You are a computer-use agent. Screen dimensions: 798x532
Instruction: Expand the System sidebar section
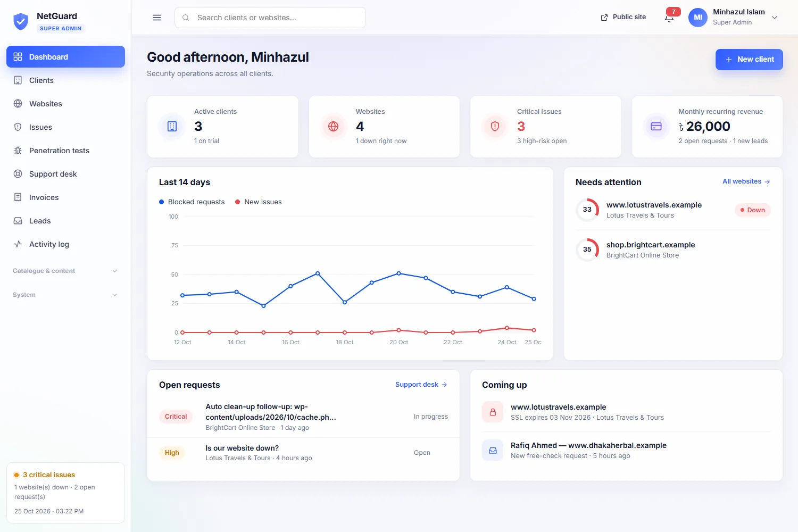65,295
